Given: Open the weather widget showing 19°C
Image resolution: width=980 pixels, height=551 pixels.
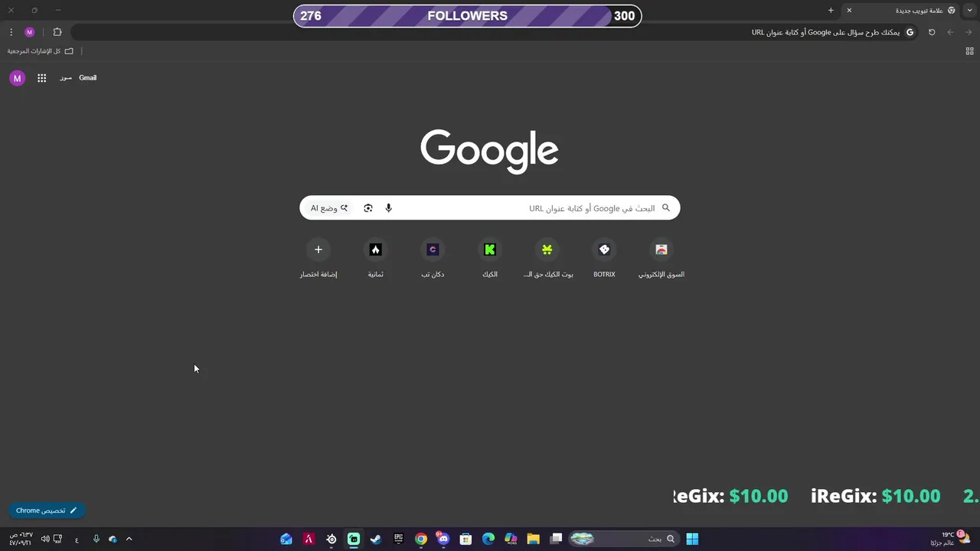Looking at the screenshot, I should click(952, 539).
